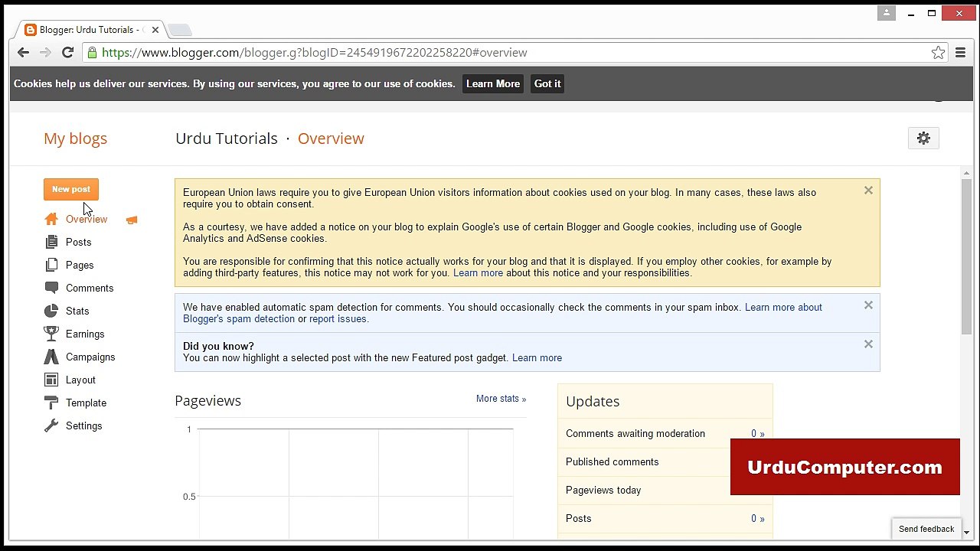
Task: Dismiss the EU cookie law notice
Action: point(868,190)
